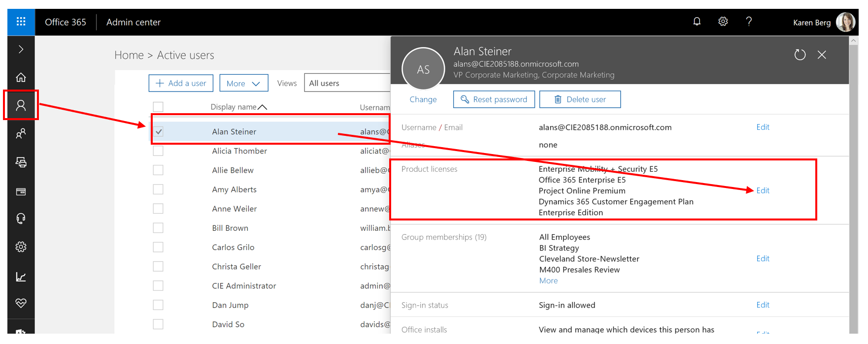868x344 pixels.
Task: Click the Home icon in the sidebar
Action: [x=21, y=77]
